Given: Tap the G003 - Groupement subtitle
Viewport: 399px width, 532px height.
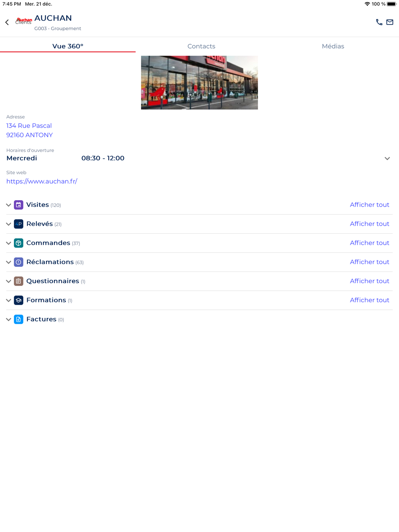Looking at the screenshot, I should (58, 29).
